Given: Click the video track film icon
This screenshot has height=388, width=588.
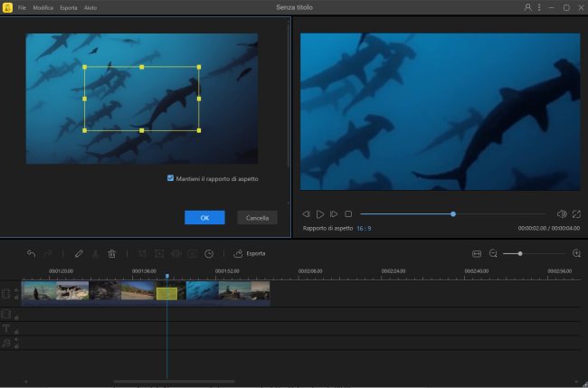Looking at the screenshot, I should pyautogui.click(x=6, y=294).
